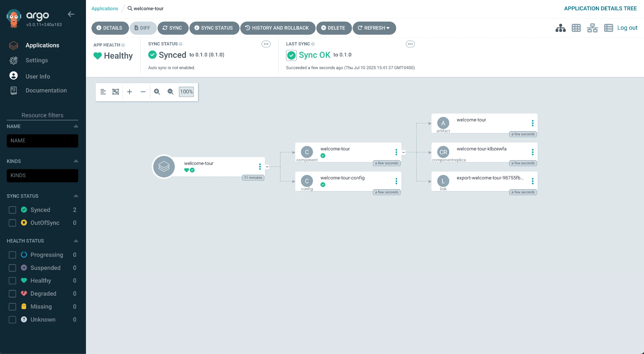Screen dimensions: 644x354
Task: Collapse the NAME filter section
Action: [76, 126]
